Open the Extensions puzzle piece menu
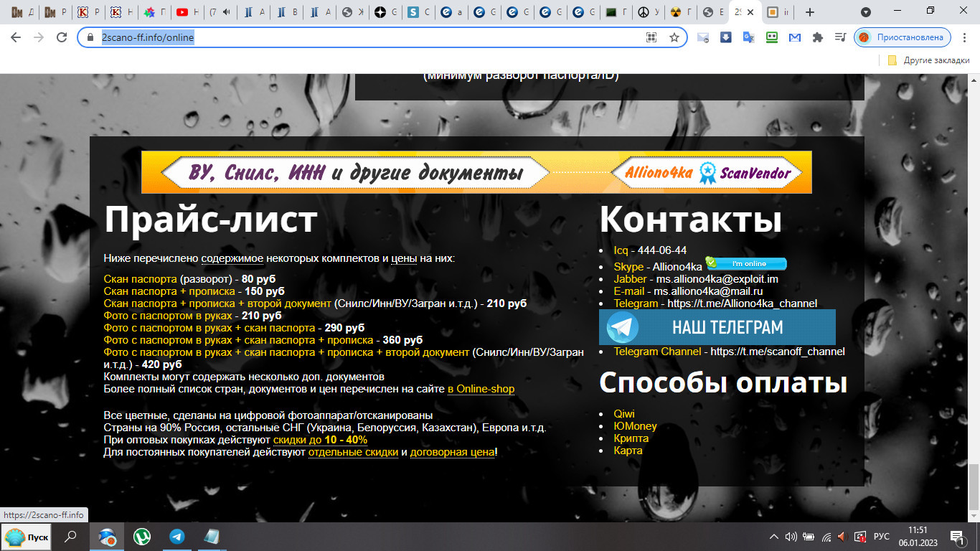Screen dimensions: 980x551 pyautogui.click(x=817, y=37)
